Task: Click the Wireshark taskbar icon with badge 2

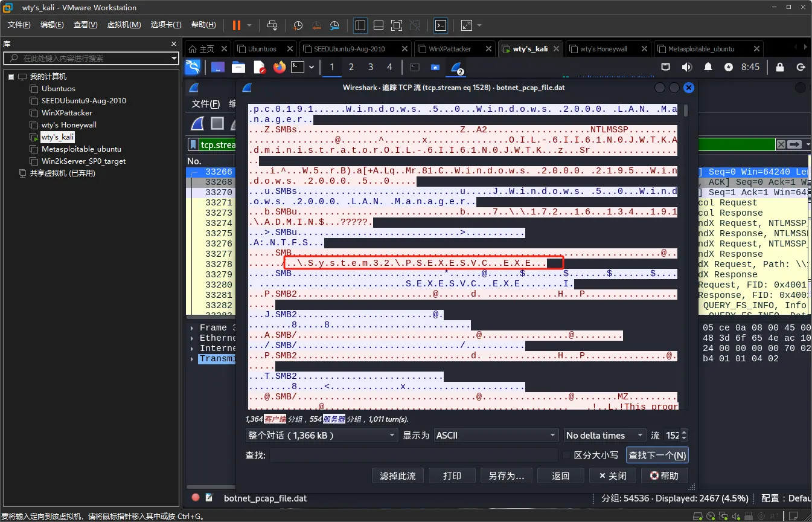Action: [456, 67]
